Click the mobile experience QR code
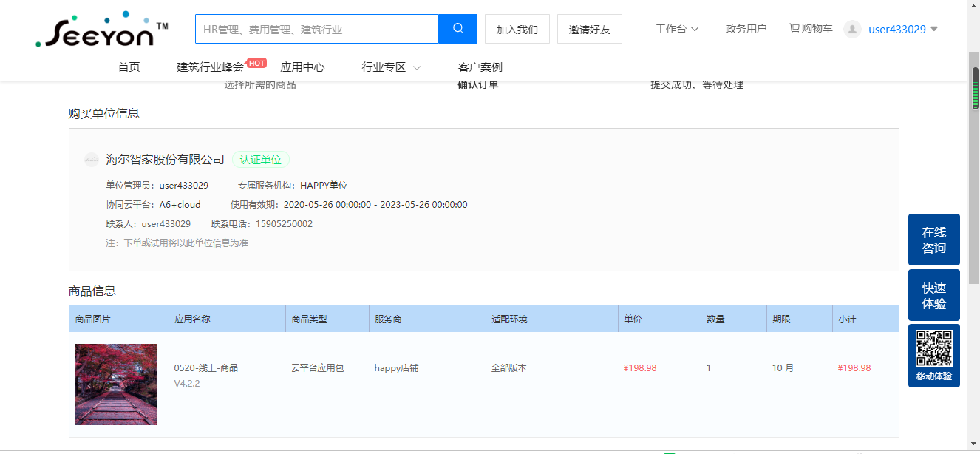This screenshot has height=454, width=980. click(934, 348)
